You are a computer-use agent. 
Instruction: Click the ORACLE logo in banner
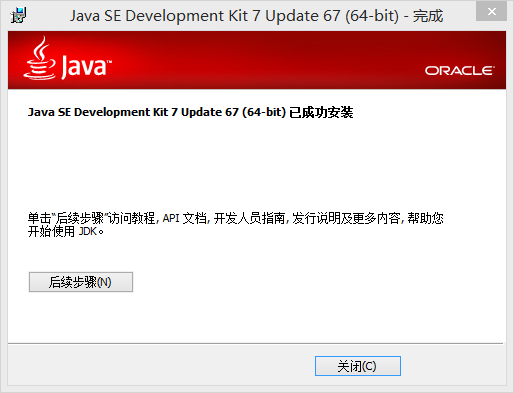point(459,71)
